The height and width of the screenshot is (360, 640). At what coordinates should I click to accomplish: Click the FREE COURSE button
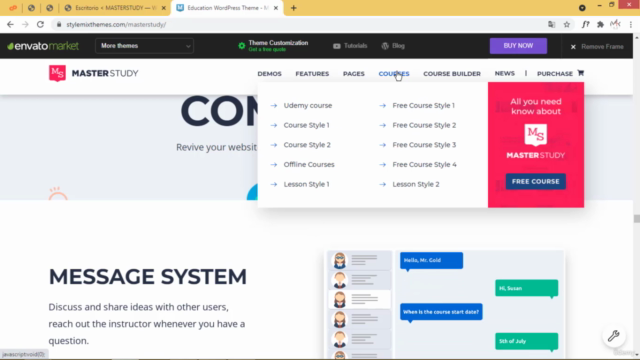(536, 181)
